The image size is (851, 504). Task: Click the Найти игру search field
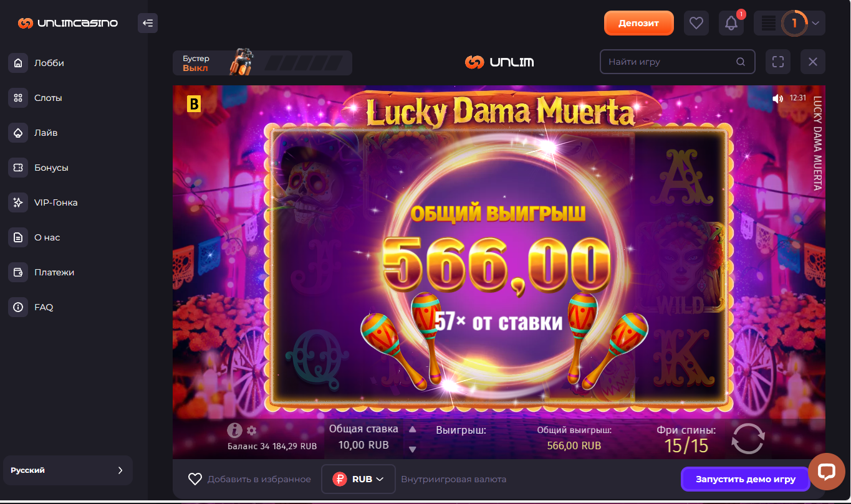(x=678, y=62)
